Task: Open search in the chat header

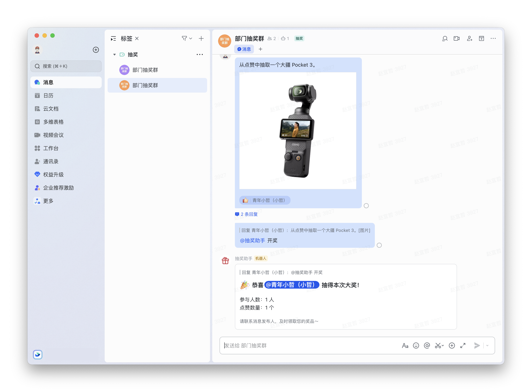Action: pyautogui.click(x=445, y=38)
